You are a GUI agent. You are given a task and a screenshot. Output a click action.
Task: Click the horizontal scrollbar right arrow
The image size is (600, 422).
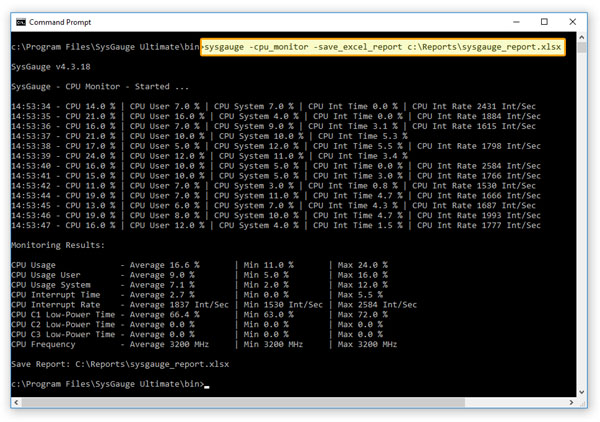click(x=572, y=402)
